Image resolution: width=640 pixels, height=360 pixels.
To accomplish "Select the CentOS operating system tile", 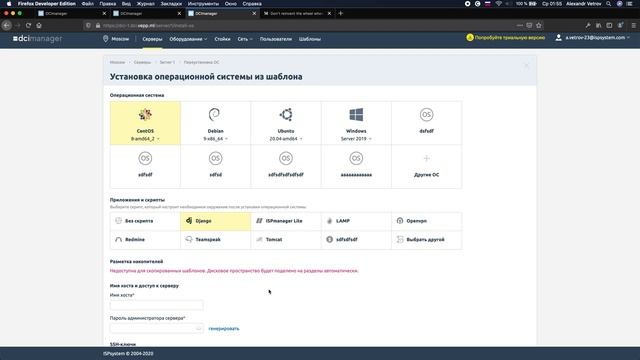I will (x=145, y=123).
